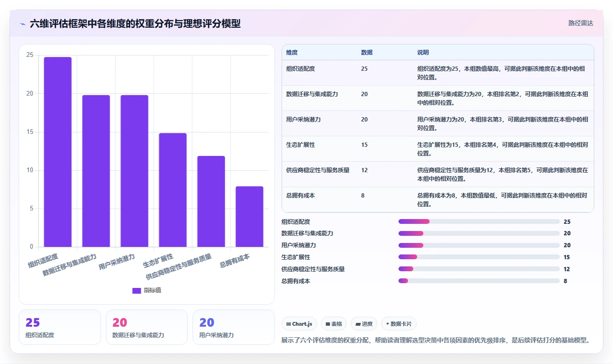
Task: Click the value 25 in the table
Action: point(364,69)
